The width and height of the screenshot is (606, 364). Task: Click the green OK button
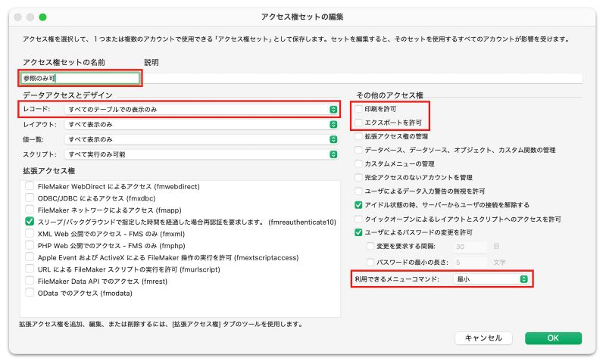coord(553,338)
